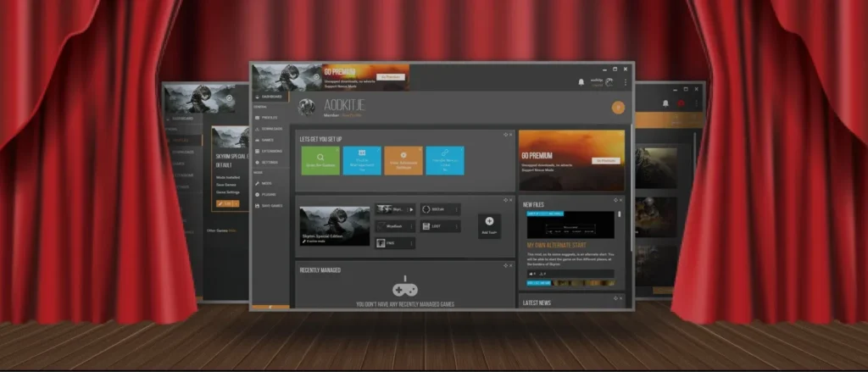Viewport: 868px width, 372px height.
Task: Close the New Files widget
Action: pyautogui.click(x=620, y=200)
